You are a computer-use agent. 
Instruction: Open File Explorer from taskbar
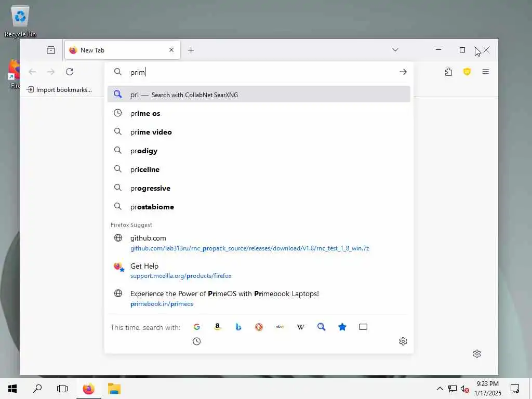[114, 389]
